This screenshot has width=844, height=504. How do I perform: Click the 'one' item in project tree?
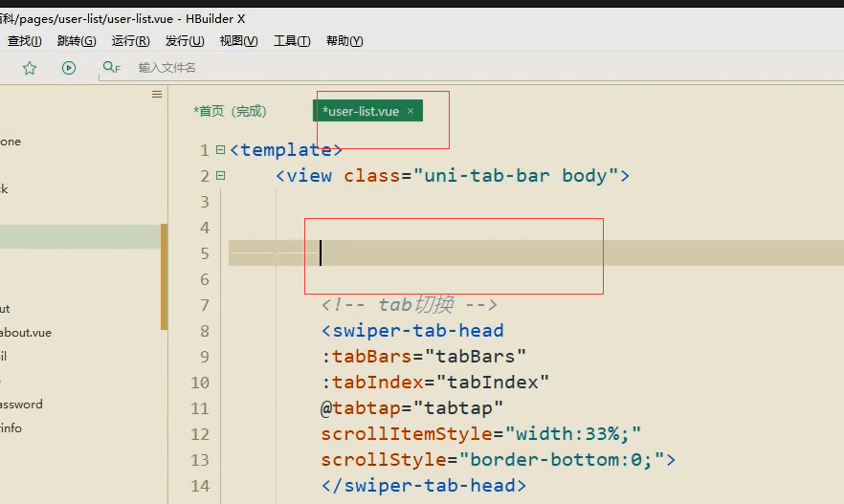11,142
